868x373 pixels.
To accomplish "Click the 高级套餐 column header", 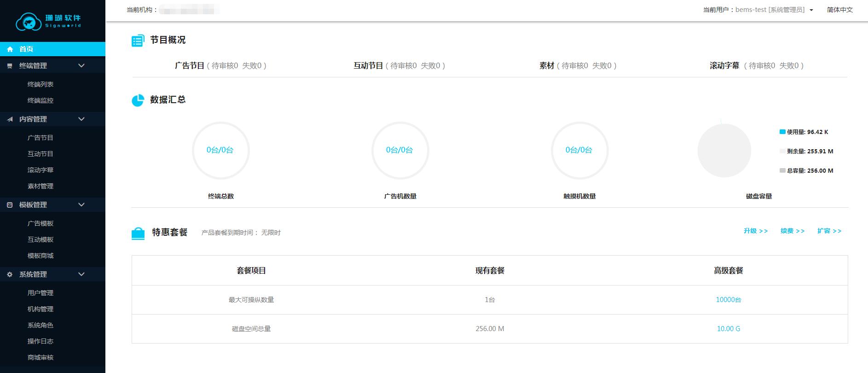I will coord(729,271).
